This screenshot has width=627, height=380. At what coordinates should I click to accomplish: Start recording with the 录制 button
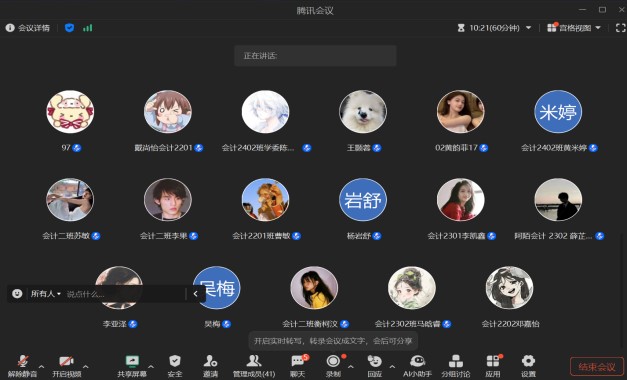(x=333, y=365)
